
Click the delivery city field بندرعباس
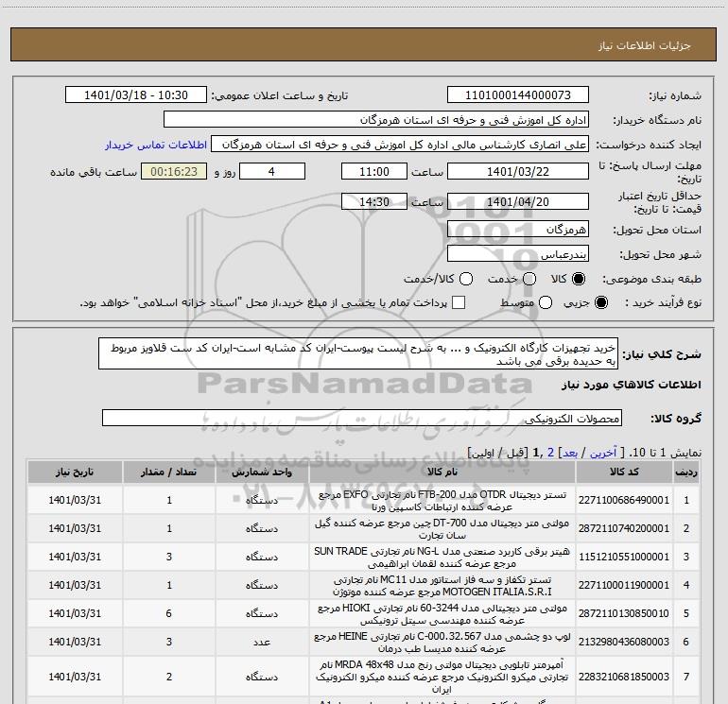point(518,254)
